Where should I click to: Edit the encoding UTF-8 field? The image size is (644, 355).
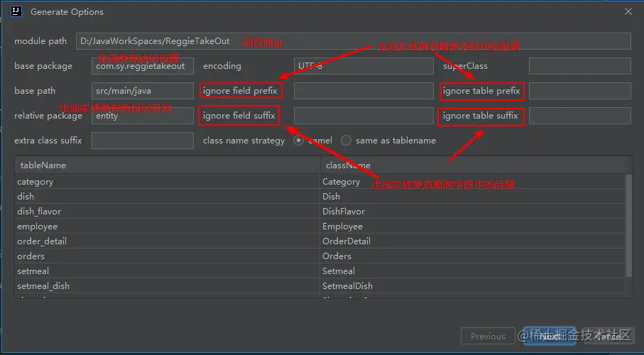[364, 66]
